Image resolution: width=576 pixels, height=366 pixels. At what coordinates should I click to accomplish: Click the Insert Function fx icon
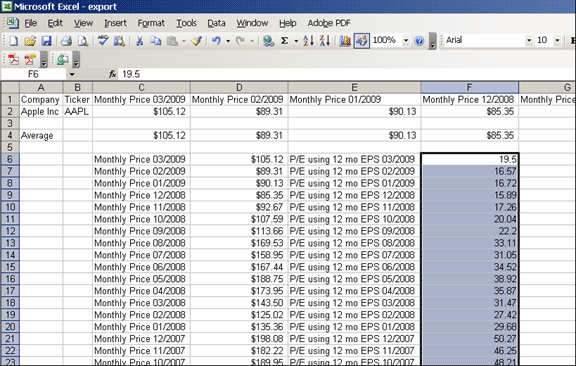tap(112, 74)
